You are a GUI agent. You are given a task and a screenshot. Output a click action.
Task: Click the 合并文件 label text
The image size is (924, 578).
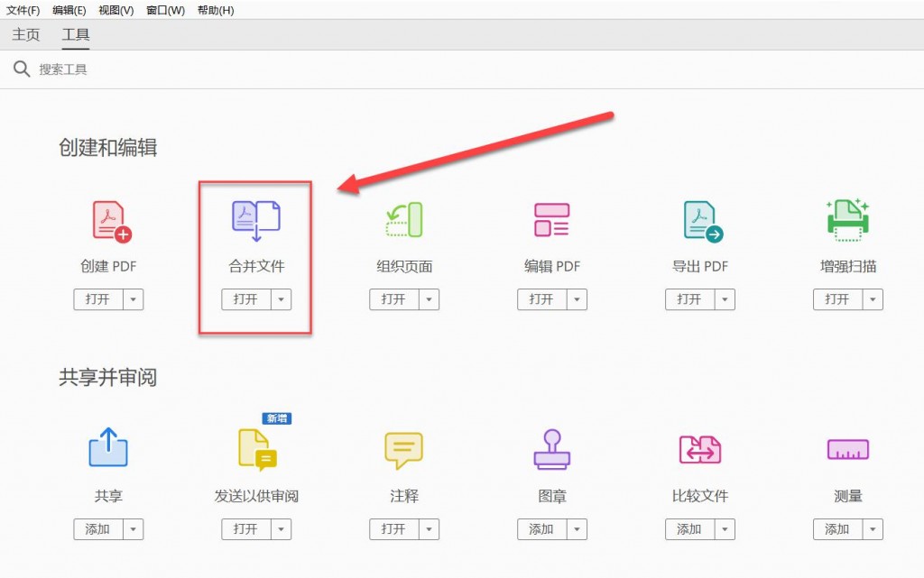[x=256, y=266]
